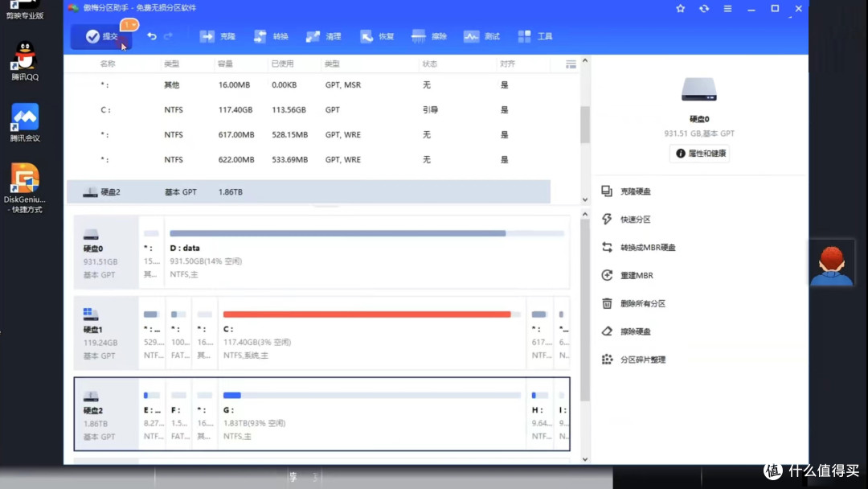Click the undo arrow icon
The image size is (868, 489).
152,36
